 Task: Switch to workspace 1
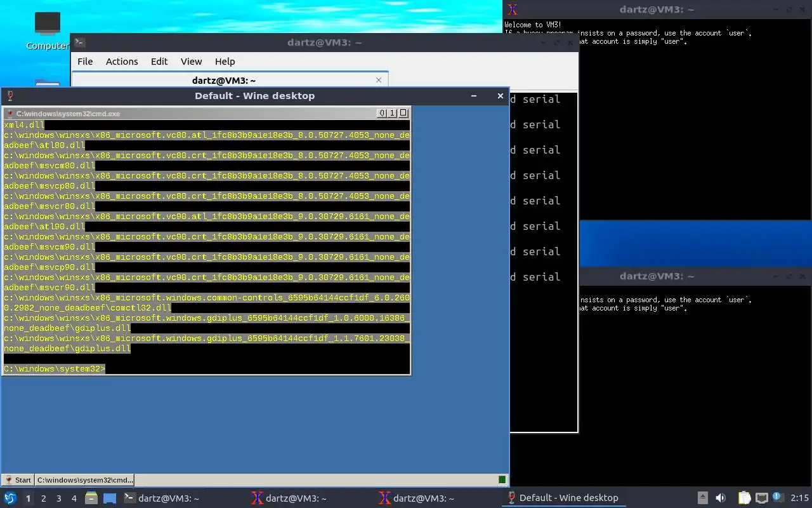[28, 498]
